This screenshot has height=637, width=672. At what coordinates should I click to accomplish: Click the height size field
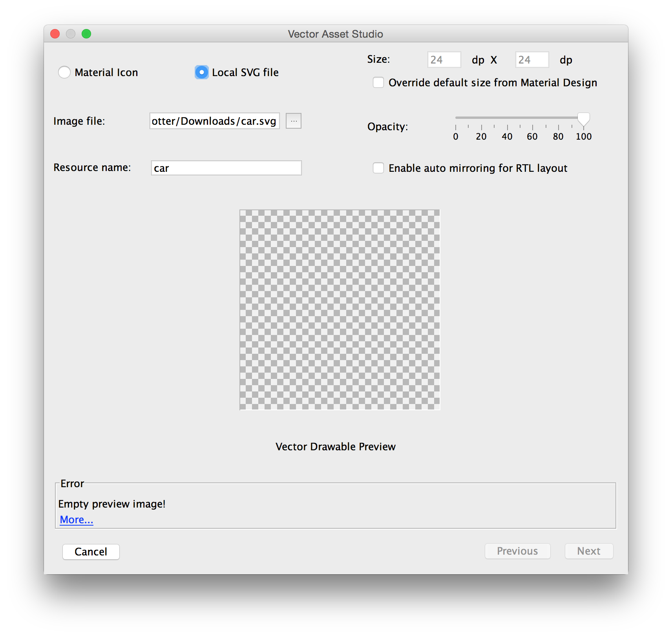coord(532,60)
